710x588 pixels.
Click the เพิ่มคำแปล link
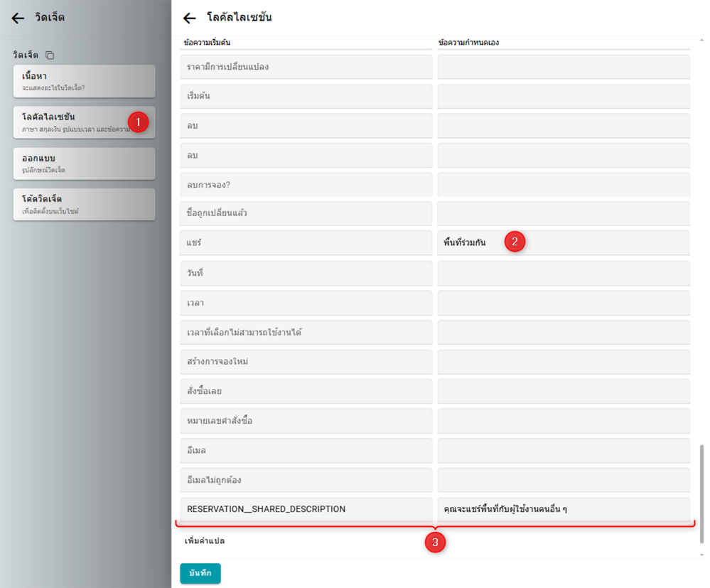click(x=205, y=541)
